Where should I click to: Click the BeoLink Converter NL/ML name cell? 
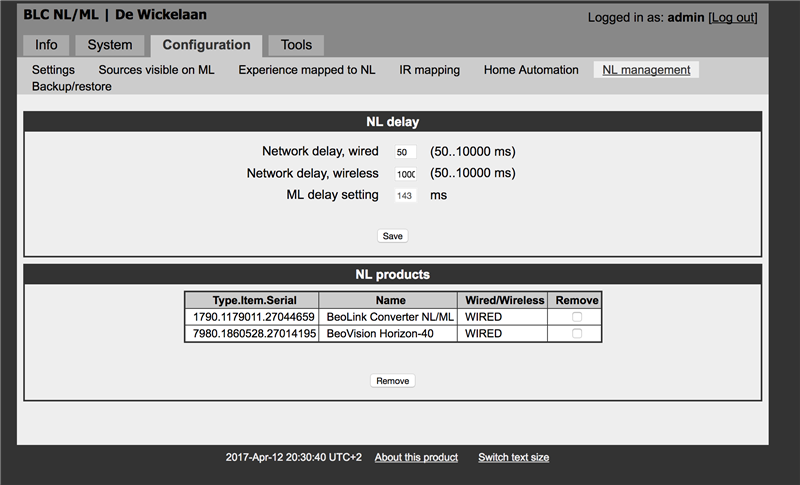388,317
